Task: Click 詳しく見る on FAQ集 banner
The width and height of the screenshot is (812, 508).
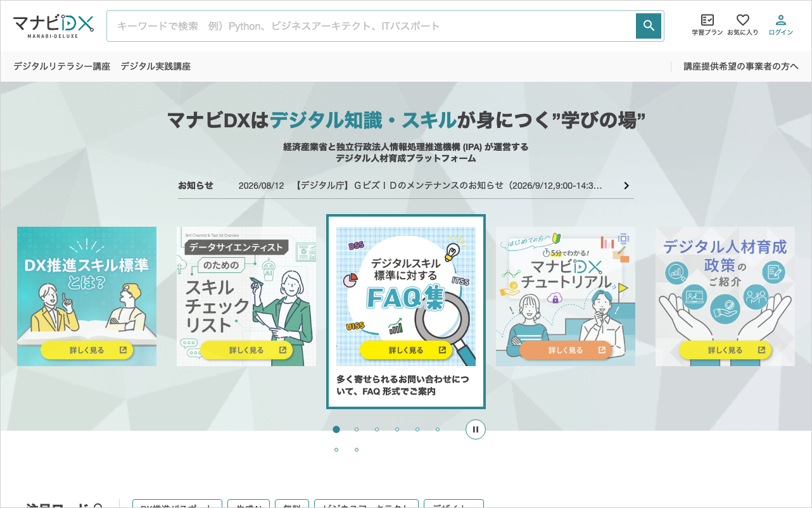Action: pyautogui.click(x=406, y=350)
